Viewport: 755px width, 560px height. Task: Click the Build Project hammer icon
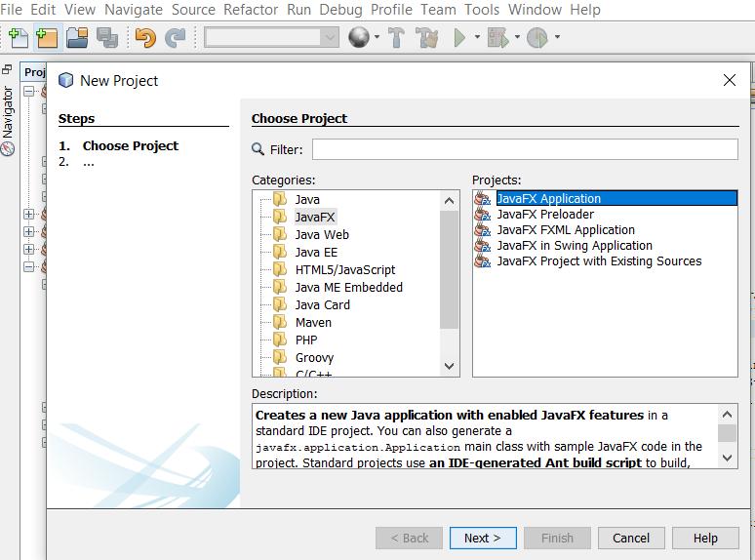[x=396, y=37]
